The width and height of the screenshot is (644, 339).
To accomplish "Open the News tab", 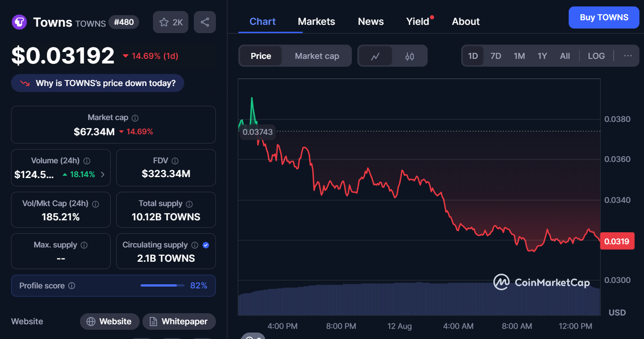I will point(371,22).
